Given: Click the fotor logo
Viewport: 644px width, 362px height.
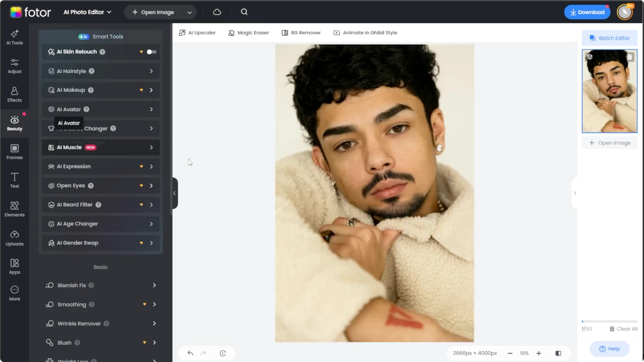Looking at the screenshot, I should click(x=30, y=12).
